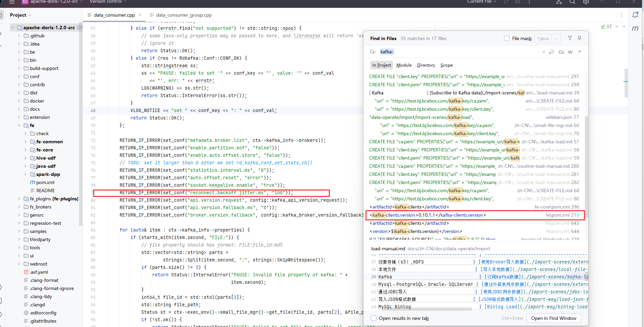Screen dimensions: 644x327
Task: Select the regression-test folder
Action: [46, 223]
